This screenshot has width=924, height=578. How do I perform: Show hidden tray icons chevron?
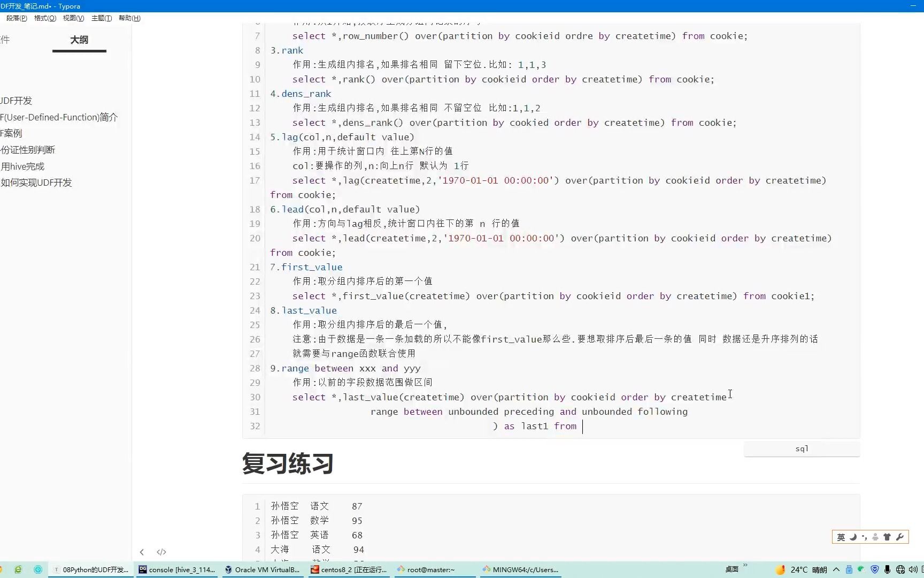(x=836, y=569)
